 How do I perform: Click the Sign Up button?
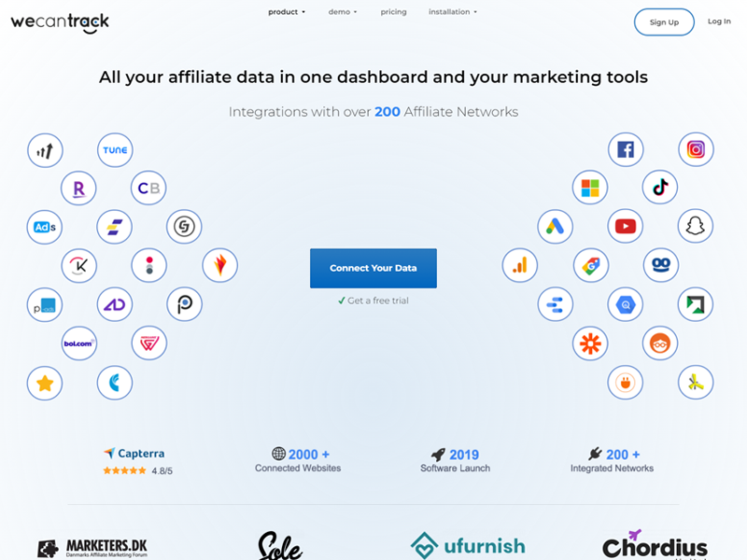[x=664, y=21]
